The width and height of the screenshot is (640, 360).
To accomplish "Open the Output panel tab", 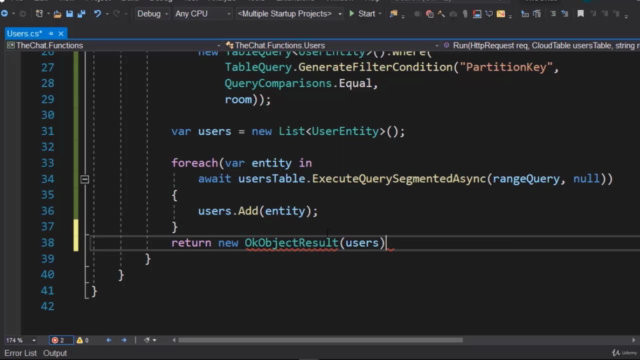I will point(55,353).
